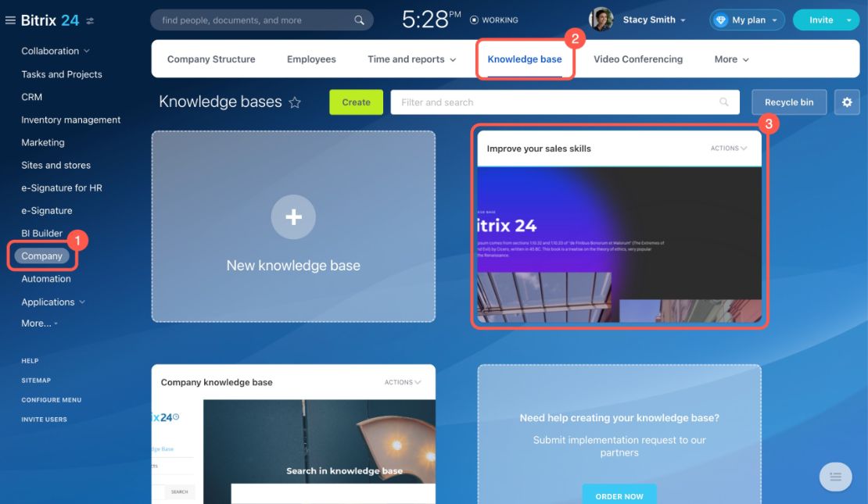Open Inventory management in sidebar
The height and width of the screenshot is (504, 868).
(x=71, y=120)
